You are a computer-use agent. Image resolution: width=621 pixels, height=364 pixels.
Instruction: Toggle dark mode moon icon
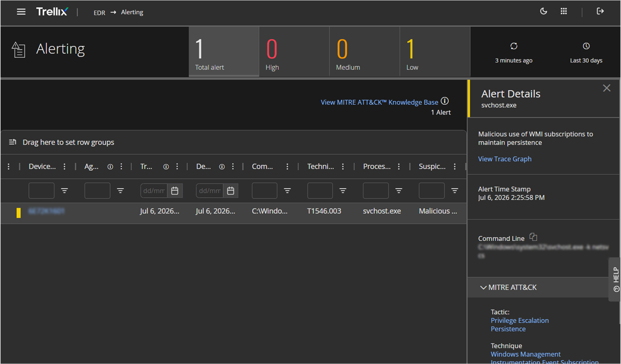pyautogui.click(x=543, y=11)
